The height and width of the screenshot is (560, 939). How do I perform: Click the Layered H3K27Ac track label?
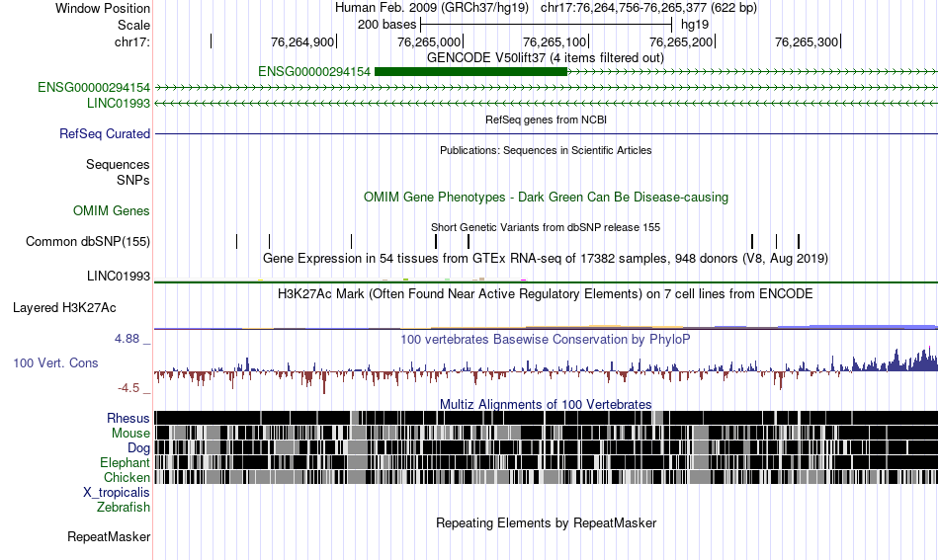(x=64, y=307)
